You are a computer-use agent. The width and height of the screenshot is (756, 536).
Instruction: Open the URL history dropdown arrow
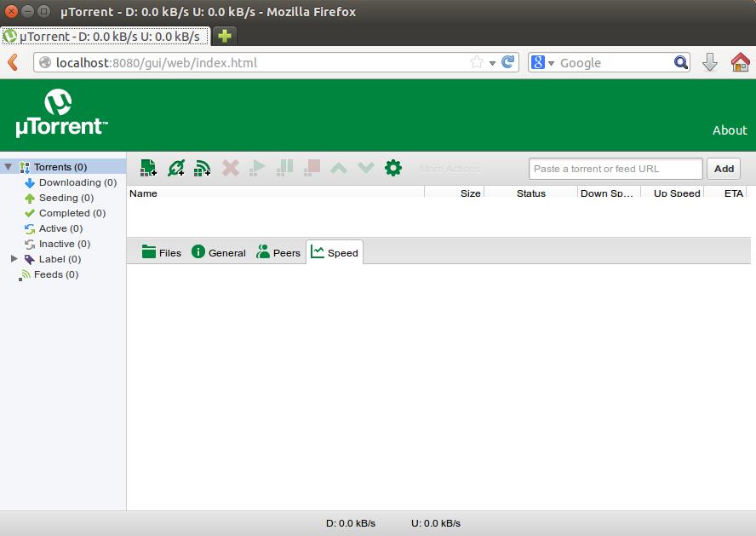tap(492, 63)
